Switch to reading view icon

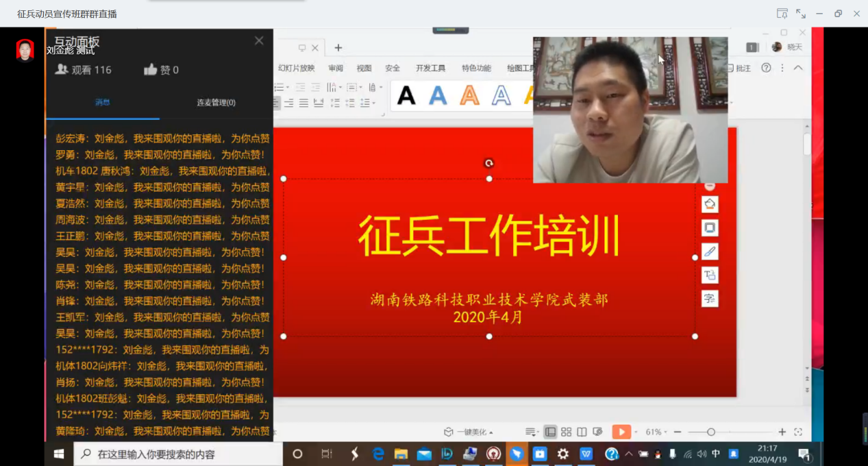coord(582,432)
